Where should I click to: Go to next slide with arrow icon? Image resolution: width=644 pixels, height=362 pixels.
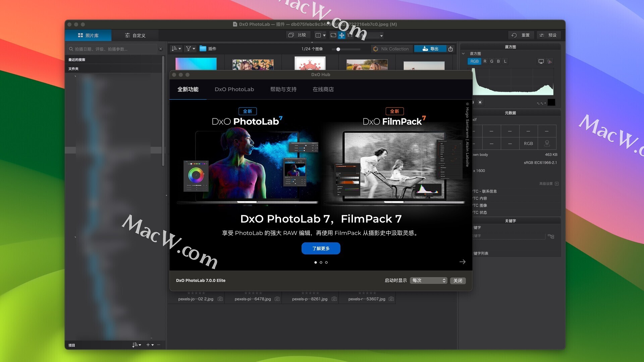tap(462, 262)
